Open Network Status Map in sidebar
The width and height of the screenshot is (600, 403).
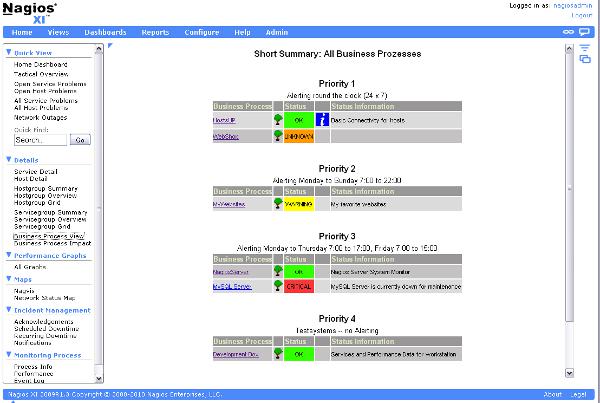tap(44, 298)
